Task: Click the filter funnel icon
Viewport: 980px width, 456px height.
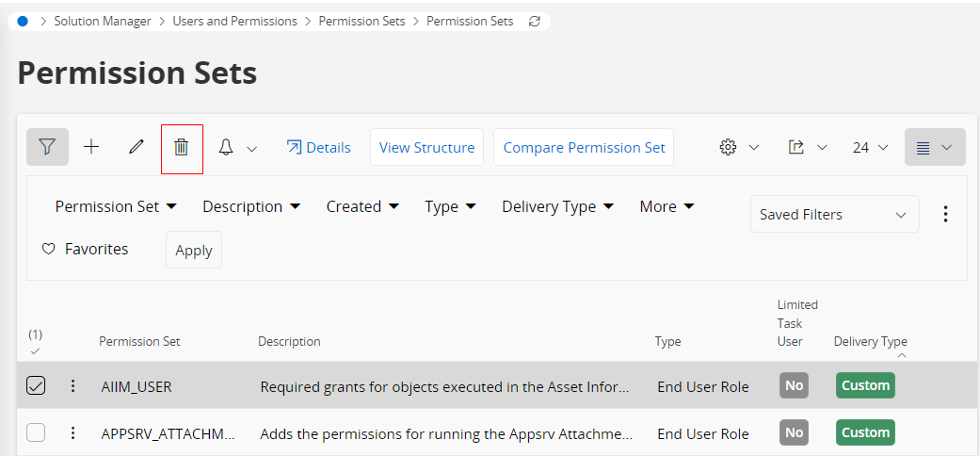Action: (x=47, y=147)
